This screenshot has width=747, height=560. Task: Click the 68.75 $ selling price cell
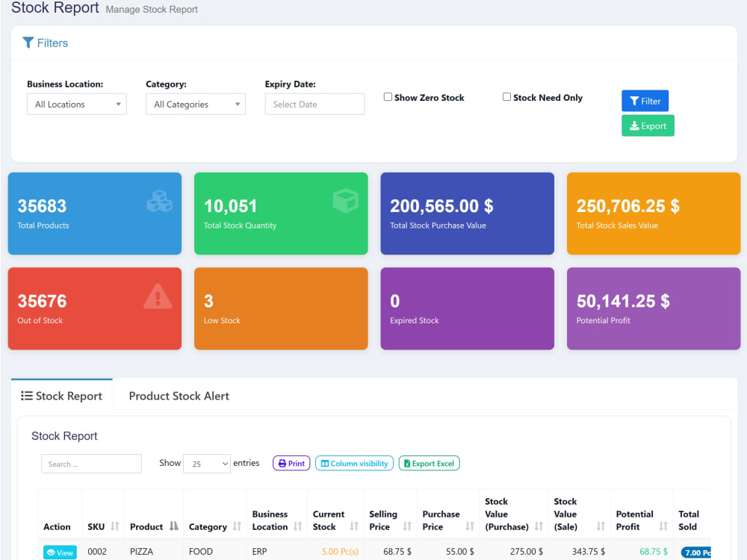point(397,552)
